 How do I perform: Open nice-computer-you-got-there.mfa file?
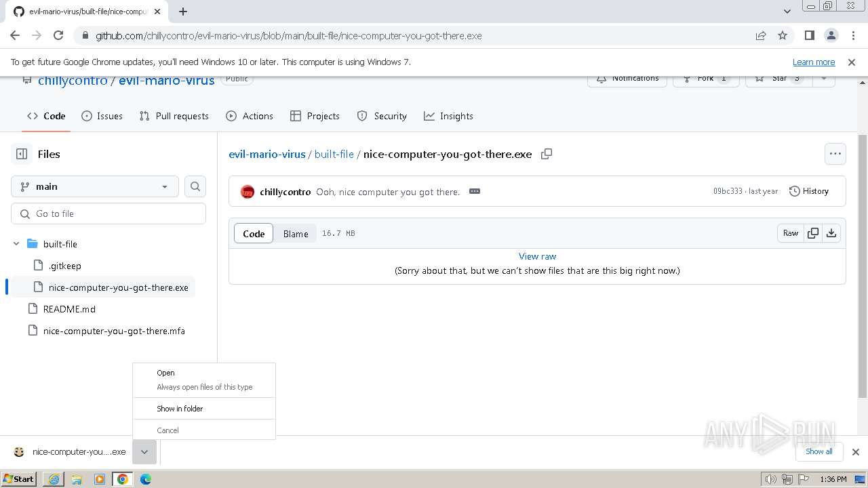(114, 331)
